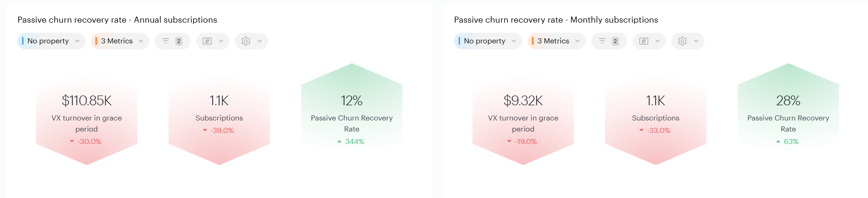Open filter icon in Monthly subscriptions panel

(x=602, y=41)
